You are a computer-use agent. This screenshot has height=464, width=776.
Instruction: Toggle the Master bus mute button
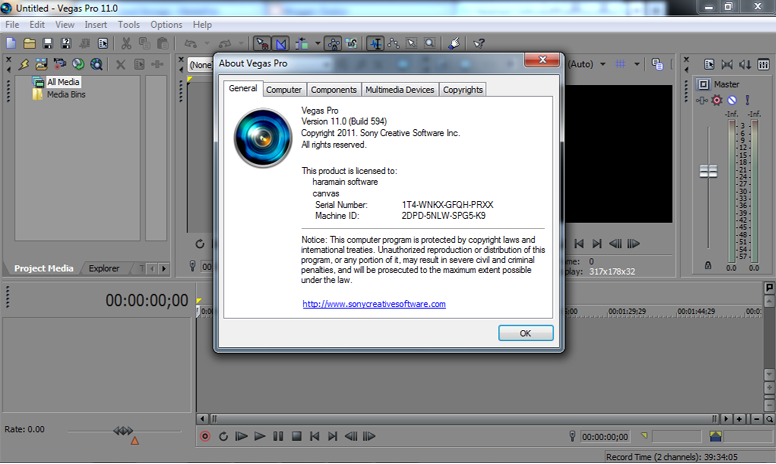(732, 100)
